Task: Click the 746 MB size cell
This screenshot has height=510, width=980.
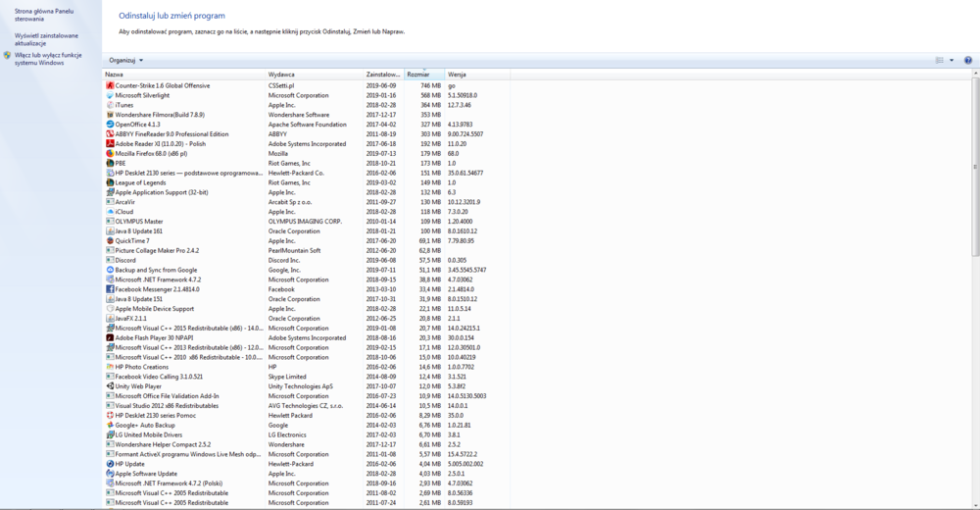Action: (430, 85)
